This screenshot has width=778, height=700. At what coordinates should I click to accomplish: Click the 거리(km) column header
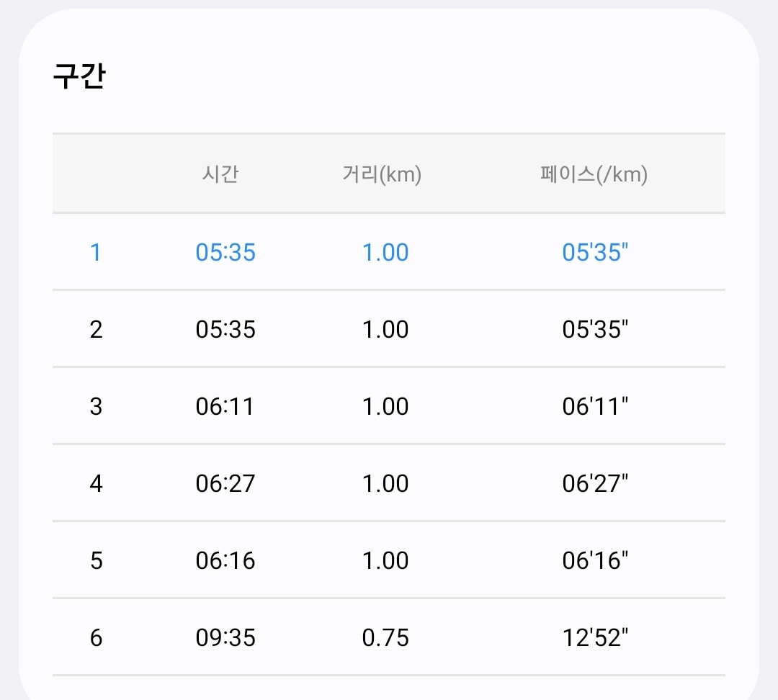pyautogui.click(x=382, y=174)
